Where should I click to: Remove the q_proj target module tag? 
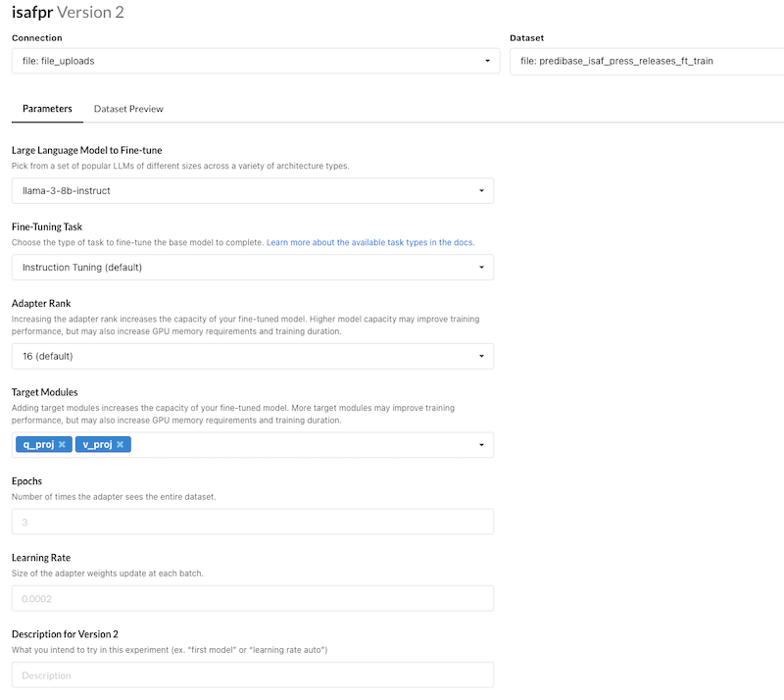[62, 445]
